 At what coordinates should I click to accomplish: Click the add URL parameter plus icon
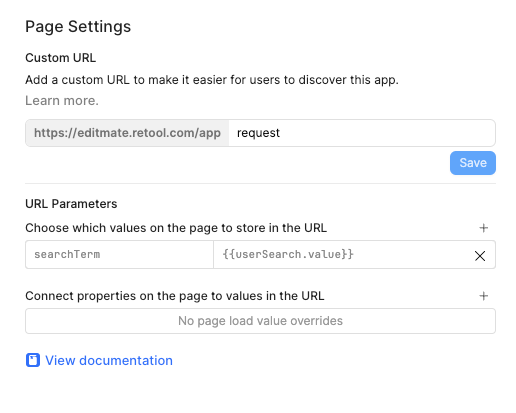483,228
